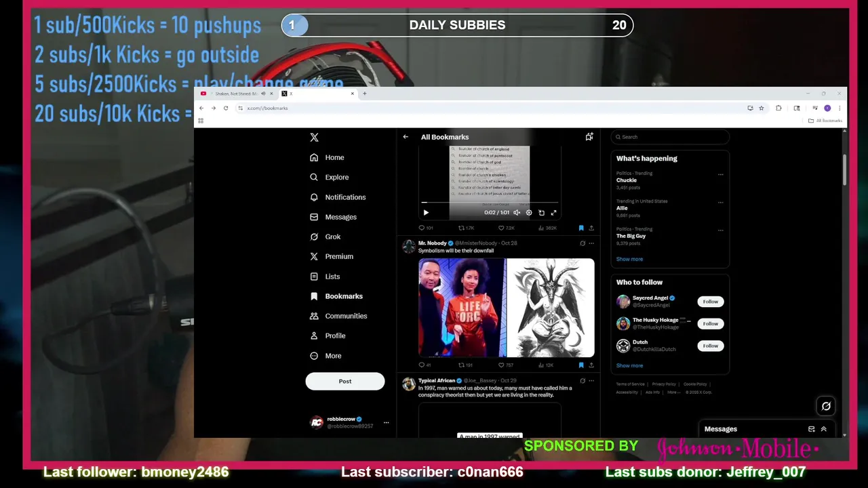Toggle picture-in-picture on the video
The image size is (868, 488).
(541, 213)
